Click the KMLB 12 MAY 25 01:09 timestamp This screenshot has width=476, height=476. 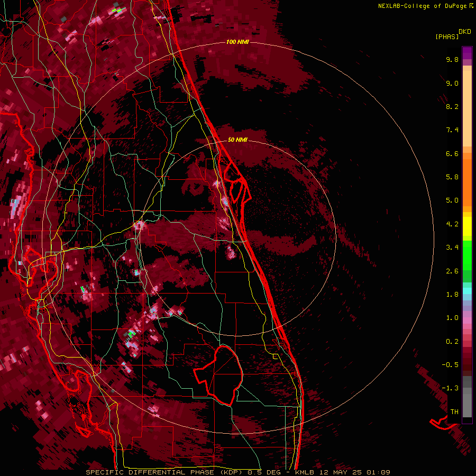[342, 472]
